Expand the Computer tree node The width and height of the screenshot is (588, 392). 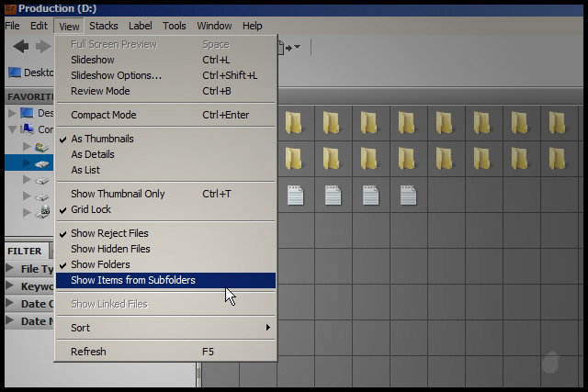click(11, 129)
